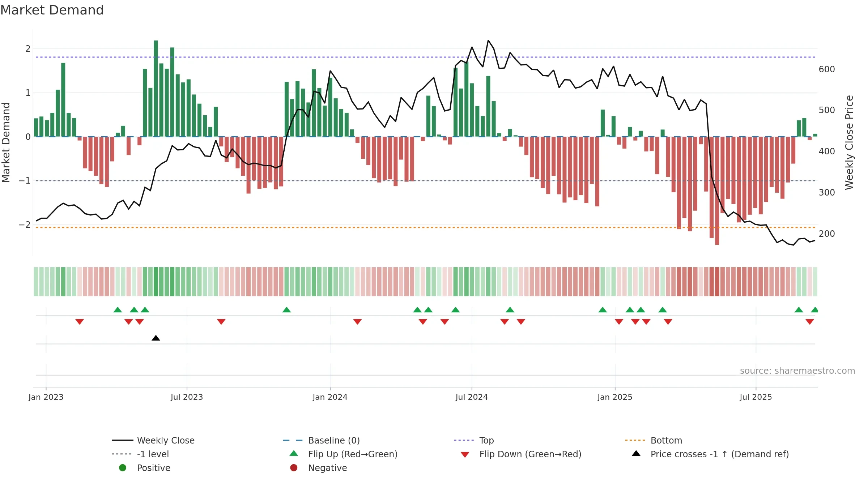Click the Jan 2024 axis label
This screenshot has height=488, width=868.
point(330,397)
